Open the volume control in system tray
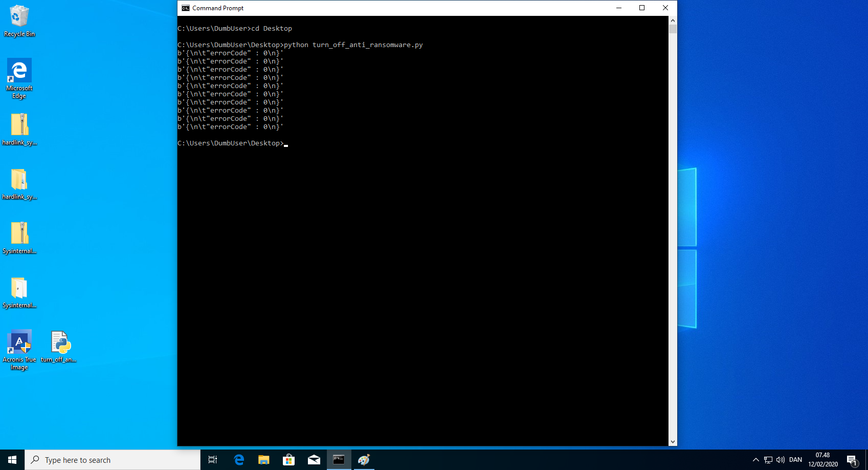Screen dimensions: 868x470 pos(781,460)
